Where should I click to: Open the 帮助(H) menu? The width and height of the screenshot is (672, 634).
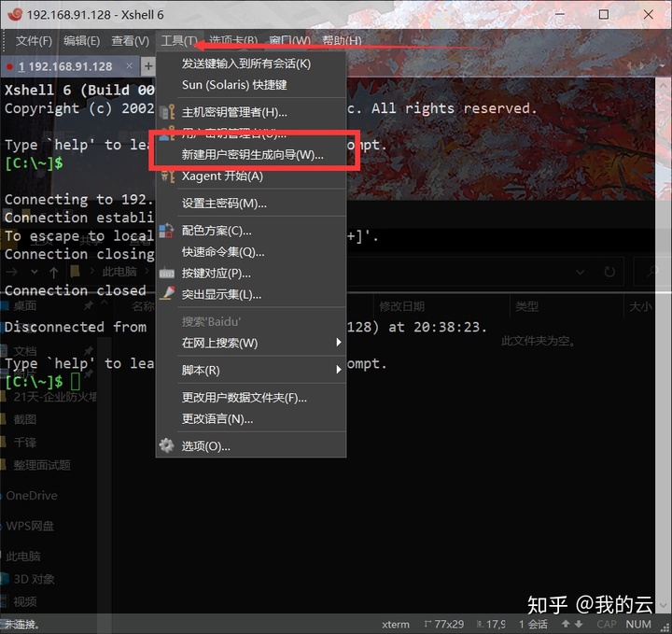pos(342,41)
